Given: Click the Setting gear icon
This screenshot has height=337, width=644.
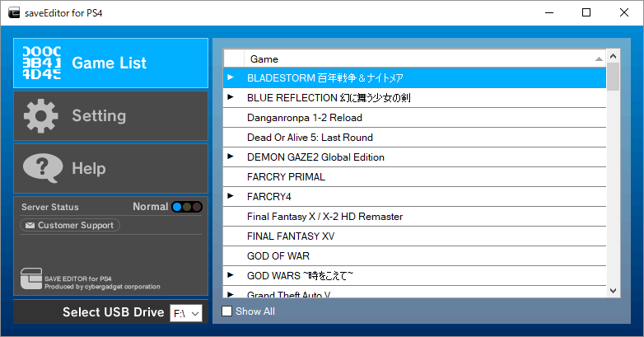Looking at the screenshot, I should coord(41,116).
